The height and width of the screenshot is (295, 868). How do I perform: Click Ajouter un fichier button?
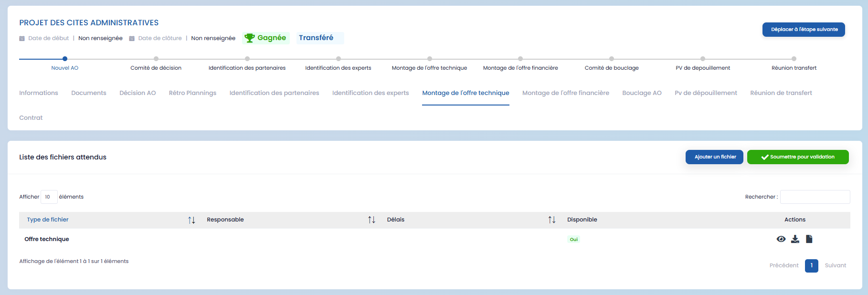pyautogui.click(x=714, y=157)
